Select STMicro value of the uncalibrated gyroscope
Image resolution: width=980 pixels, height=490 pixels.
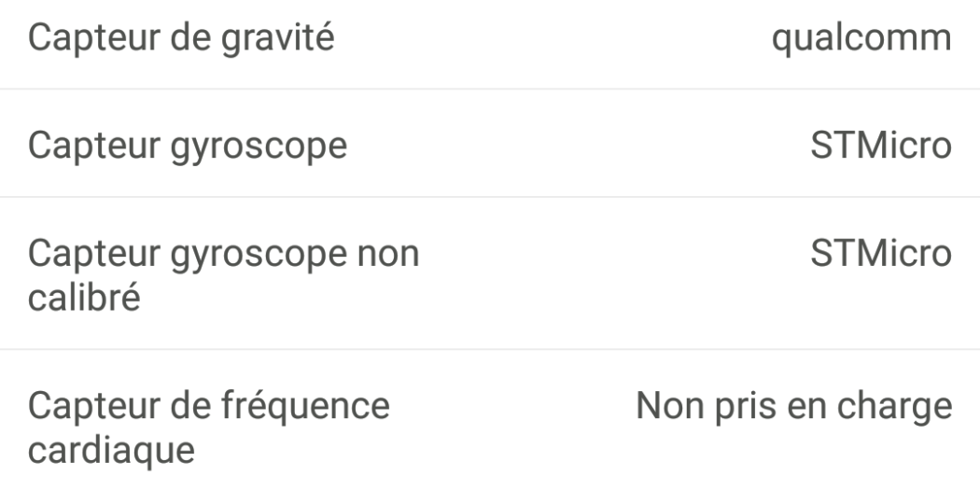(881, 253)
